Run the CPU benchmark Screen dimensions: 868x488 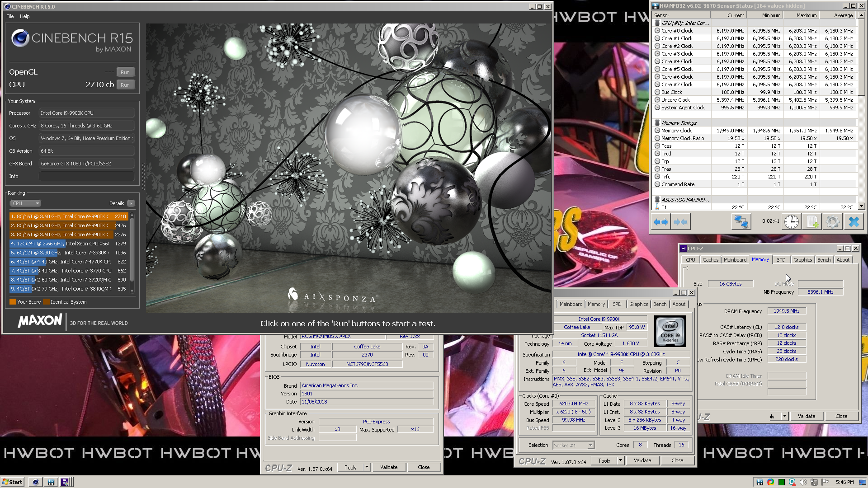coord(125,85)
